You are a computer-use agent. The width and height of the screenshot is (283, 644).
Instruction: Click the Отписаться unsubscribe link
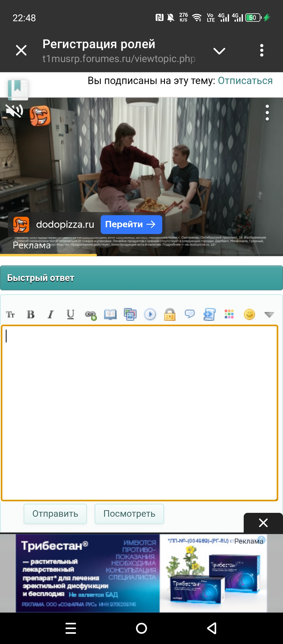click(245, 81)
